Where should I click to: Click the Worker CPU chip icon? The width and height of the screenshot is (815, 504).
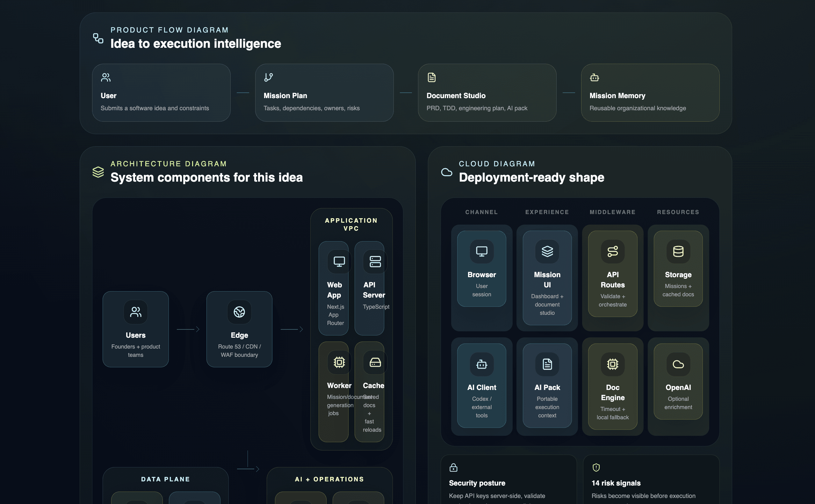(339, 362)
